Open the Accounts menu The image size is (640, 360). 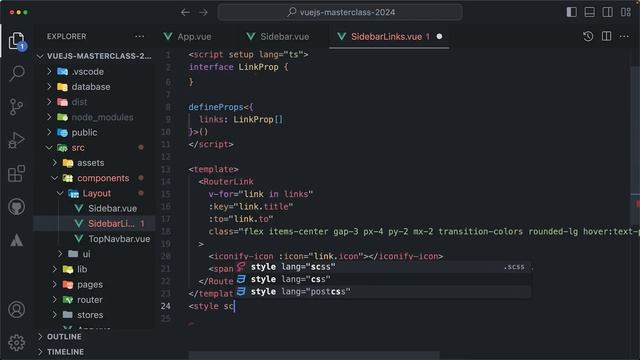click(16, 309)
